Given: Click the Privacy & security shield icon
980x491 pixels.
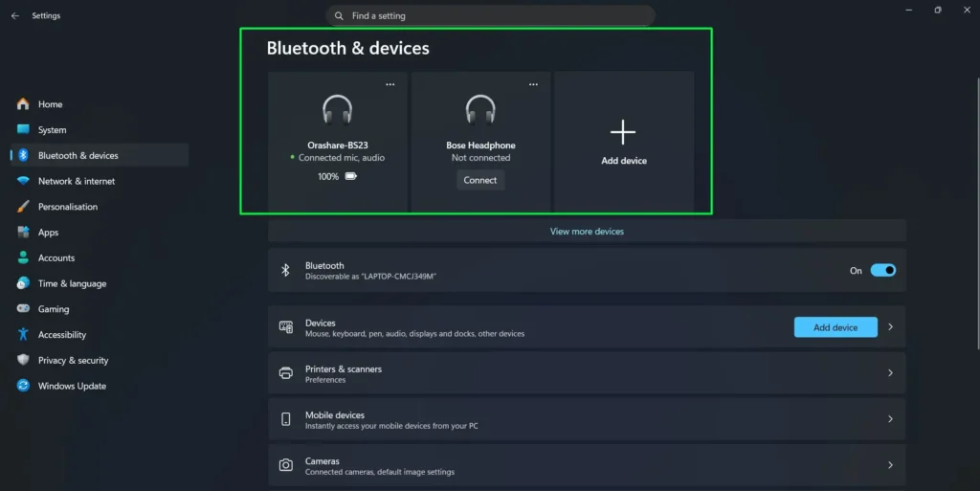Looking at the screenshot, I should coord(23,360).
